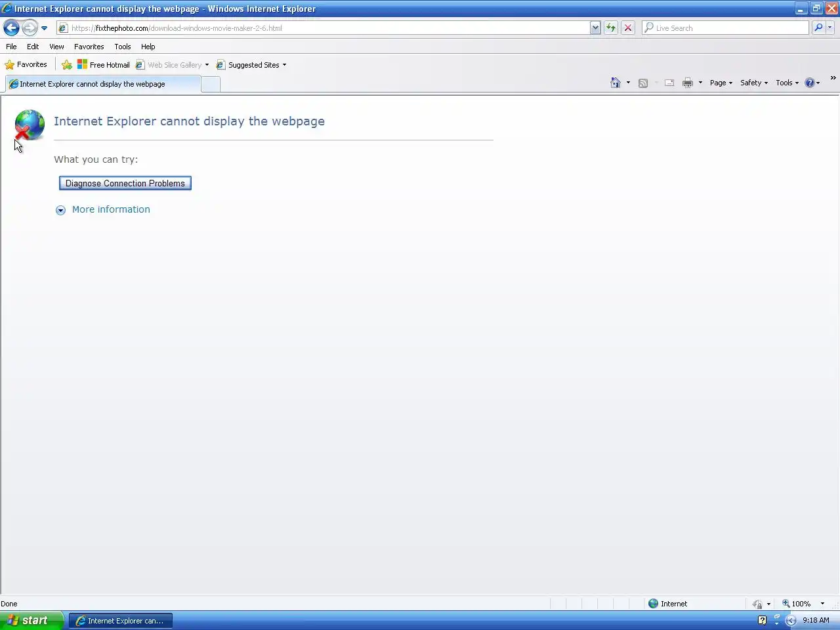Open the recent pages dropdown arrow
Screen dimensions: 840x630
pos(44,28)
